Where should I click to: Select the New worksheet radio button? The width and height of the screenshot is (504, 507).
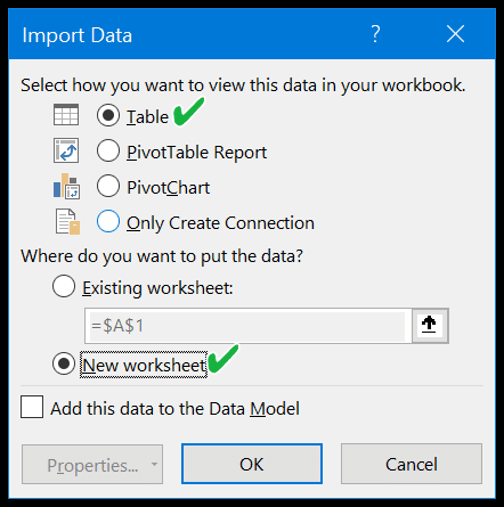coord(63,363)
